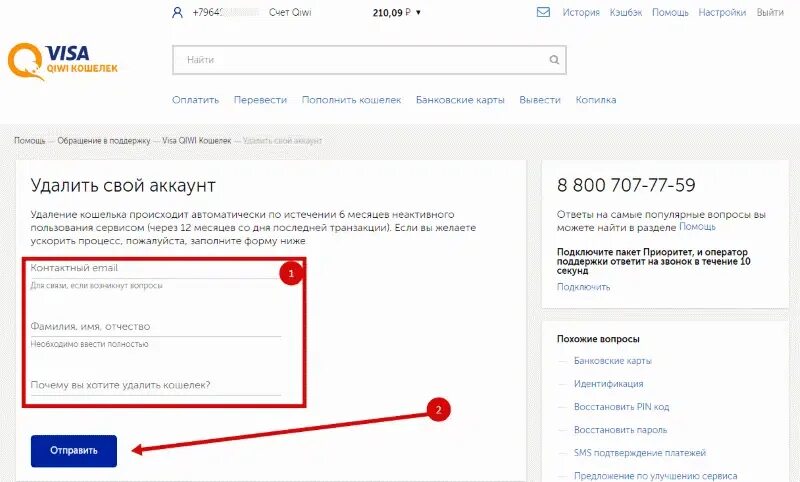Viewport: 800px width, 482px height.
Task: Click into the Найти search field
Action: click(360, 60)
